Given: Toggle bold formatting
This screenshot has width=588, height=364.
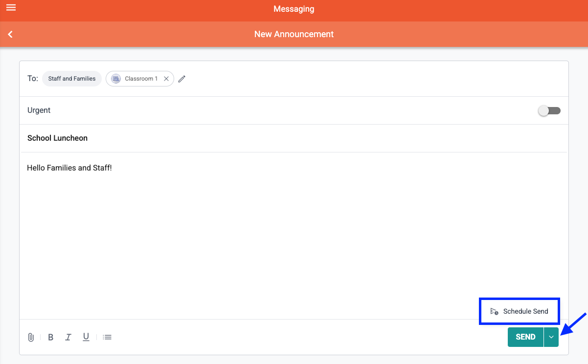Looking at the screenshot, I should click(x=50, y=337).
